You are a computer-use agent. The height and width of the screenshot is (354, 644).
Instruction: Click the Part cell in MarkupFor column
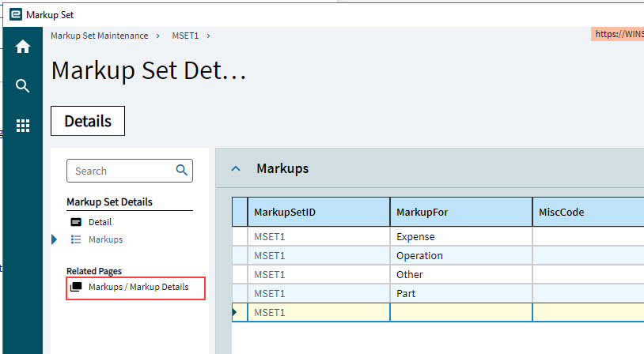461,293
